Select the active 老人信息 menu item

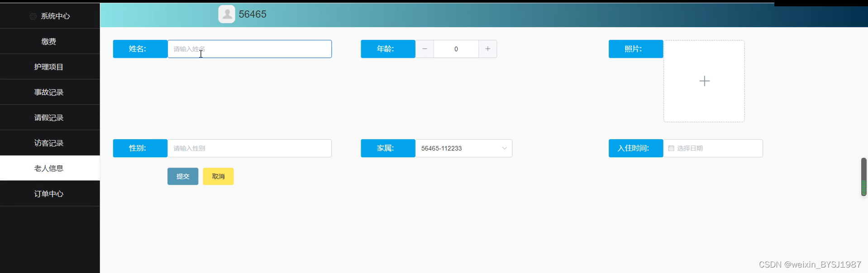click(x=50, y=168)
